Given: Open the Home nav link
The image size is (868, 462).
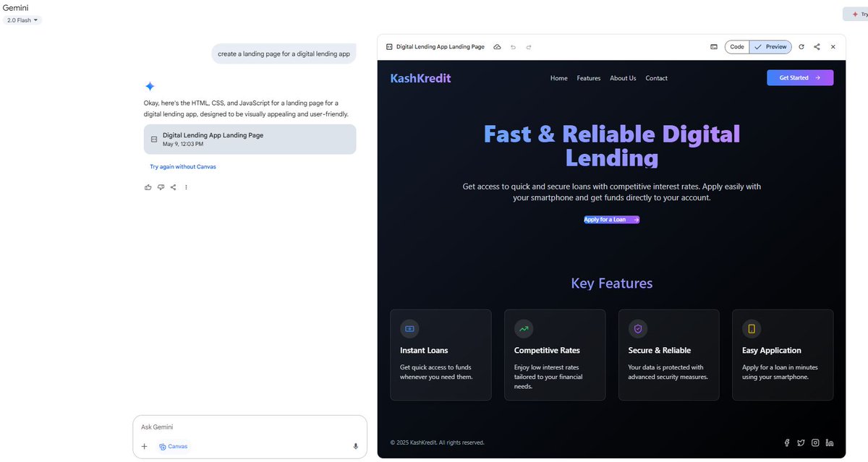Looking at the screenshot, I should (x=559, y=78).
